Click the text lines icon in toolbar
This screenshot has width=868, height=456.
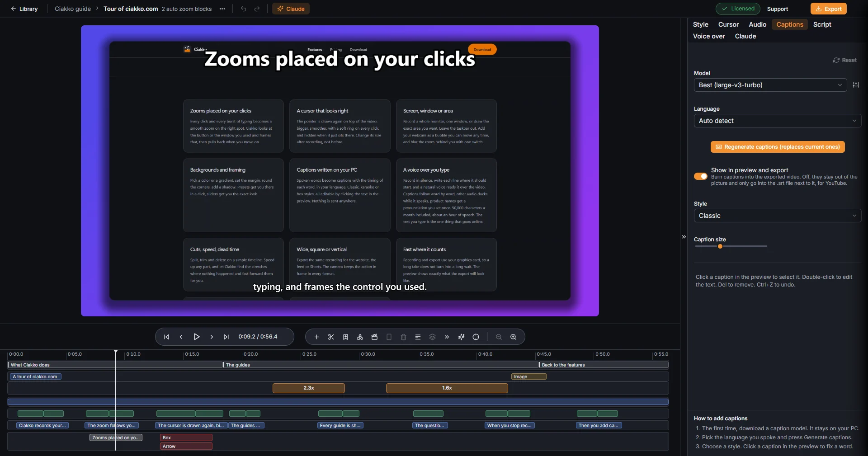418,337
